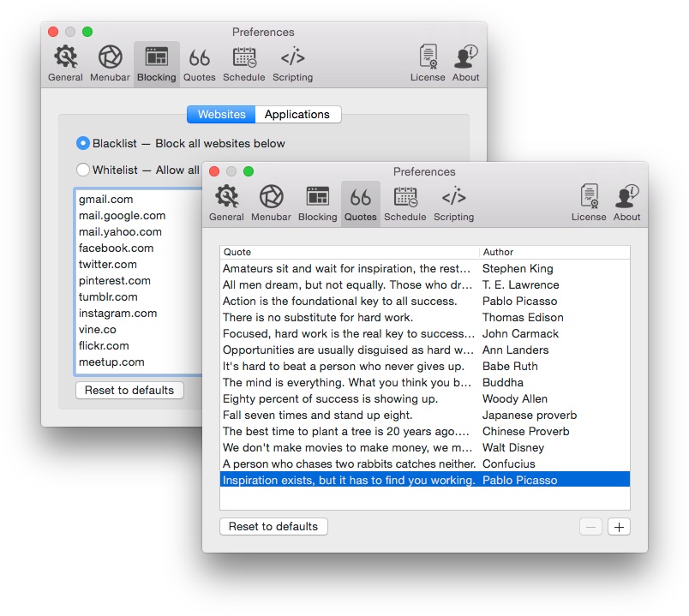Viewport: 689px width, 616px height.
Task: Open General tab in front Preferences window
Action: pyautogui.click(x=226, y=203)
